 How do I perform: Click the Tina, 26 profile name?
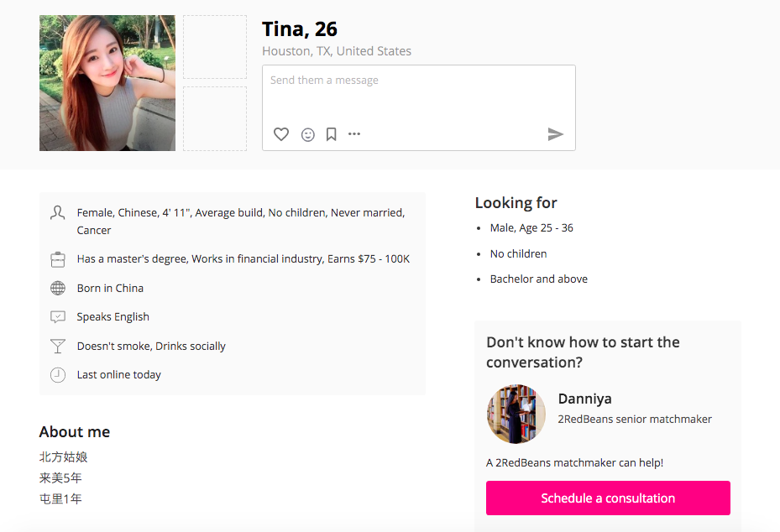(300, 29)
